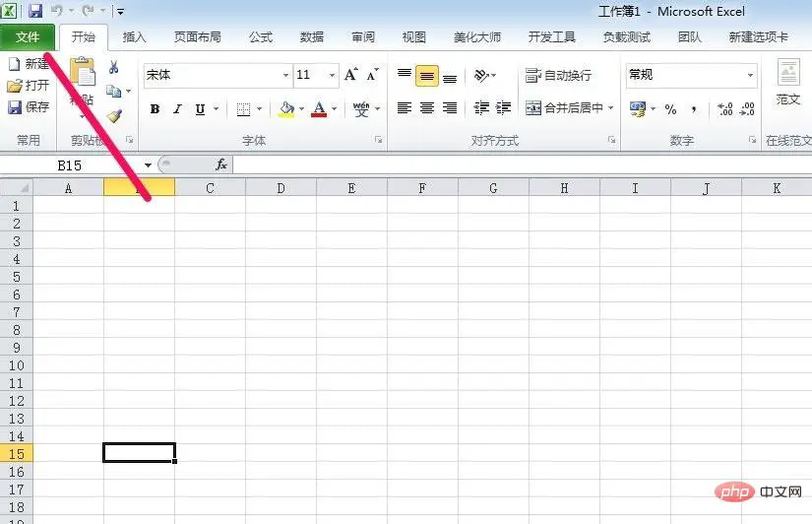This screenshot has width=812, height=524.
Task: Open the font group dialog launcher
Action: tap(379, 140)
